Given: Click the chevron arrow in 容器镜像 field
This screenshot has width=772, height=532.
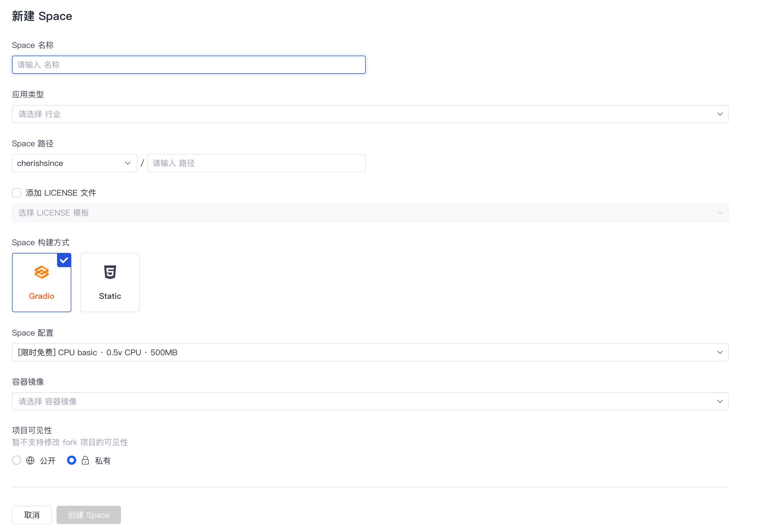Looking at the screenshot, I should [720, 401].
